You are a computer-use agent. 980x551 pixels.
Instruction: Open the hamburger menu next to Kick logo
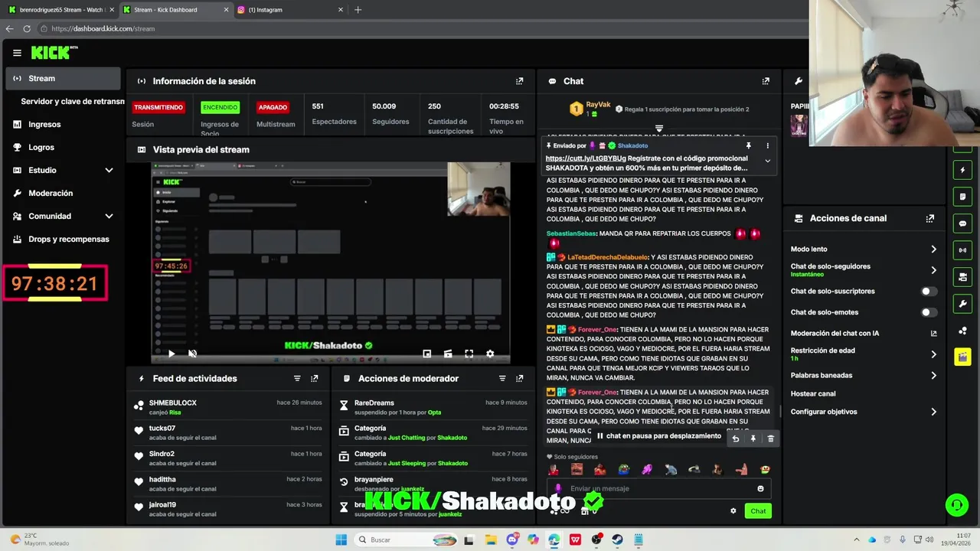(x=17, y=53)
